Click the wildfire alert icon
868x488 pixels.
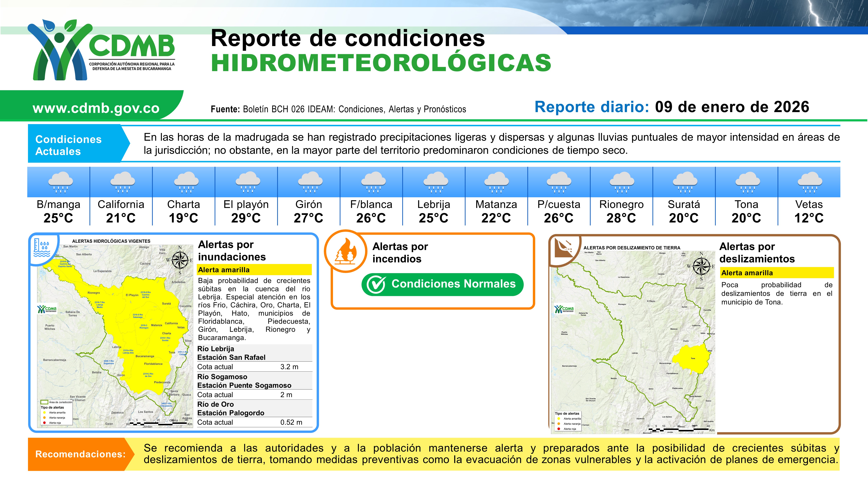pos(345,252)
